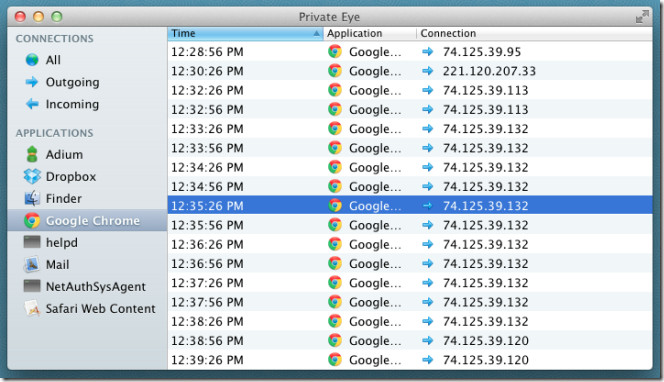Click the 12:33:56 PM time cell

(x=207, y=148)
